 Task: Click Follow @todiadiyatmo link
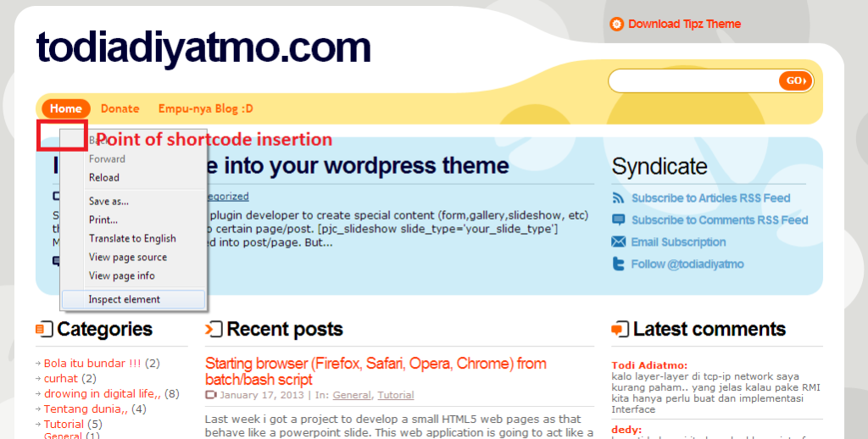tap(687, 264)
